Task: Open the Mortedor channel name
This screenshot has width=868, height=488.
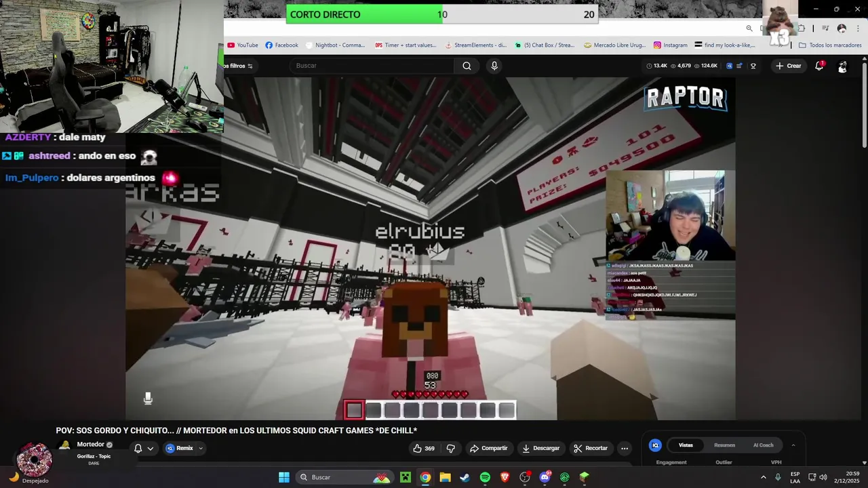Action: pos(90,445)
